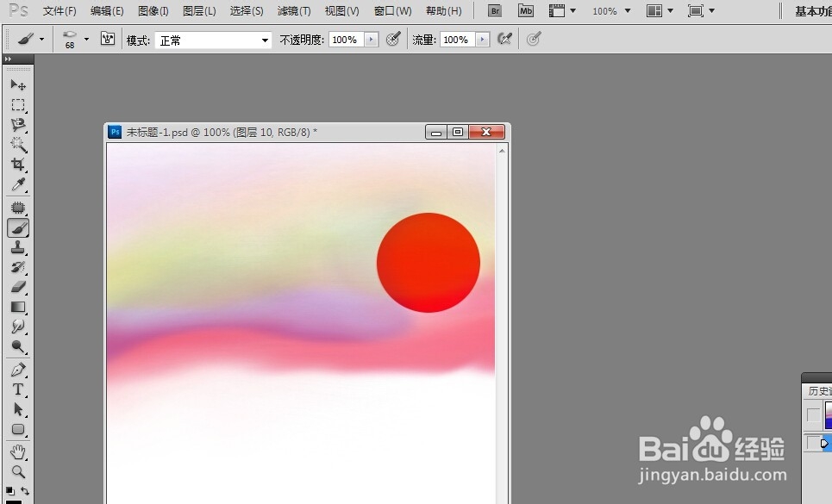This screenshot has width=832, height=504.
Task: Open the 帮助(H) menu
Action: (444, 11)
